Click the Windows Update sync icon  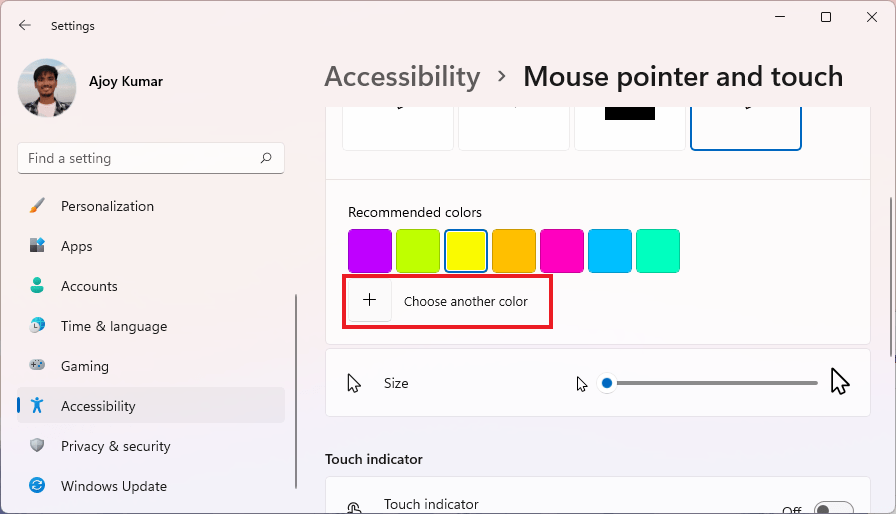point(37,485)
